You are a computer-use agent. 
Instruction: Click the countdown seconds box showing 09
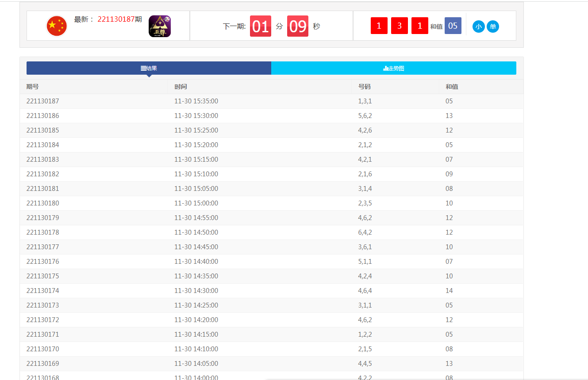coord(298,26)
